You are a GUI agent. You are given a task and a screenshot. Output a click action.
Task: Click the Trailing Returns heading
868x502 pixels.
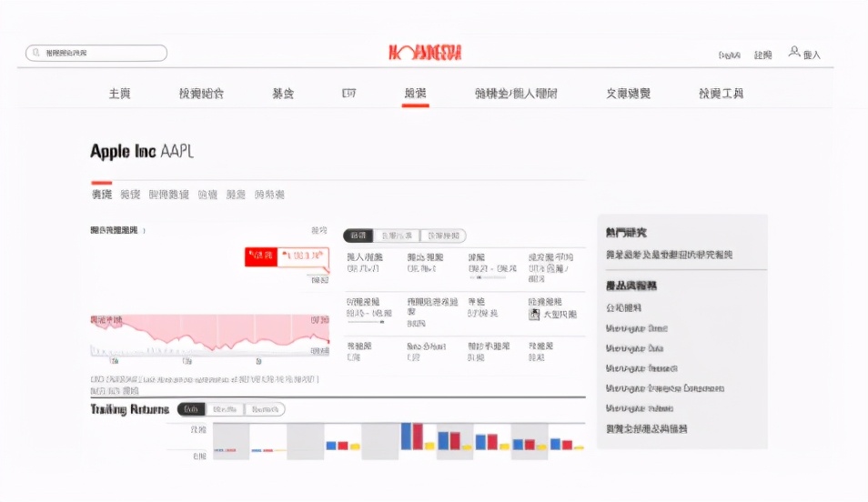pos(129,409)
